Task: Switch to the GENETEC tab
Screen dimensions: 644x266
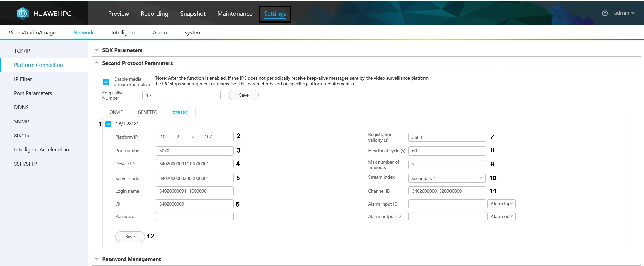Action: (x=147, y=112)
